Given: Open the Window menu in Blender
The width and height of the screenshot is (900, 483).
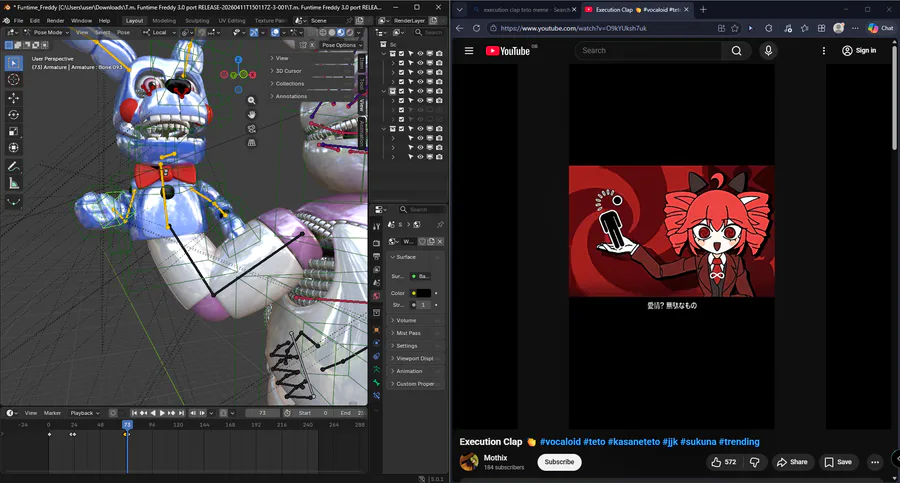Looking at the screenshot, I should (x=82, y=20).
